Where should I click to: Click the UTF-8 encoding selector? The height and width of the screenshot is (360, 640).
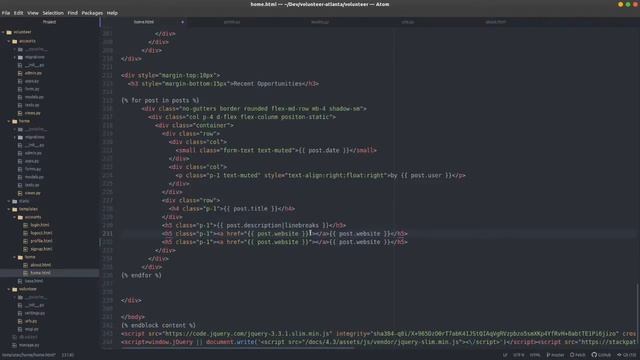(519, 356)
